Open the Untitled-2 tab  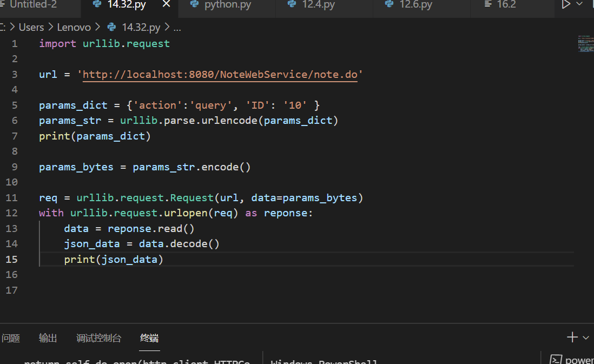click(32, 5)
